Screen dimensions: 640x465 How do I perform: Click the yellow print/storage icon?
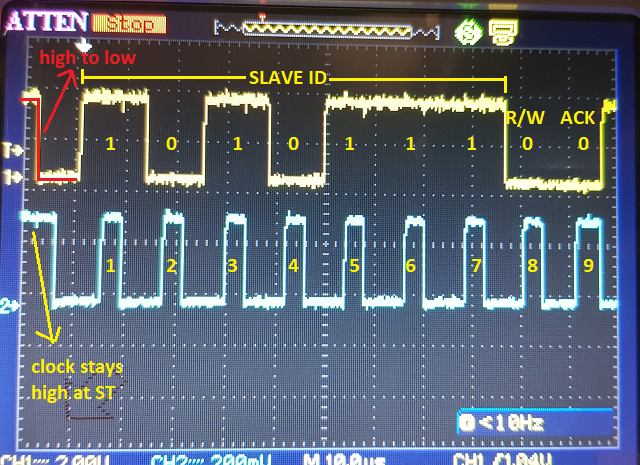click(x=502, y=30)
